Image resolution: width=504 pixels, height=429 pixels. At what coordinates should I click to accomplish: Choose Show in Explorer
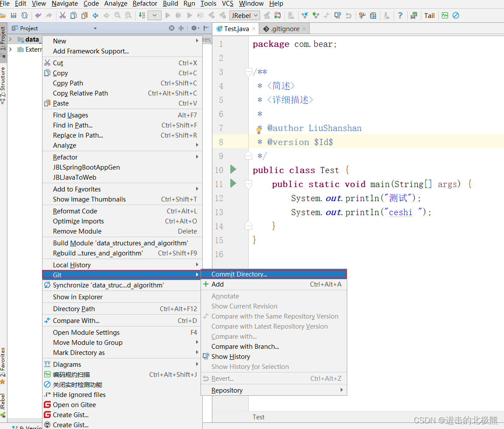121,297
